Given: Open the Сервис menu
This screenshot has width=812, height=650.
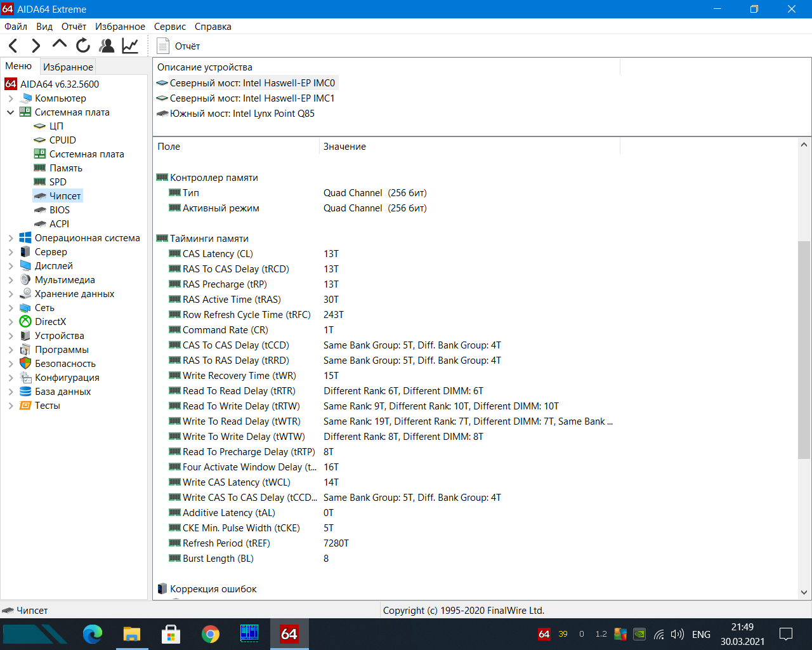Looking at the screenshot, I should click(x=170, y=27).
